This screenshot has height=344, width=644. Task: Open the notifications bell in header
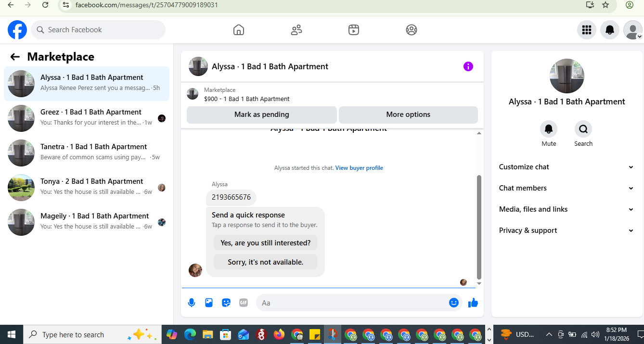pos(610,30)
